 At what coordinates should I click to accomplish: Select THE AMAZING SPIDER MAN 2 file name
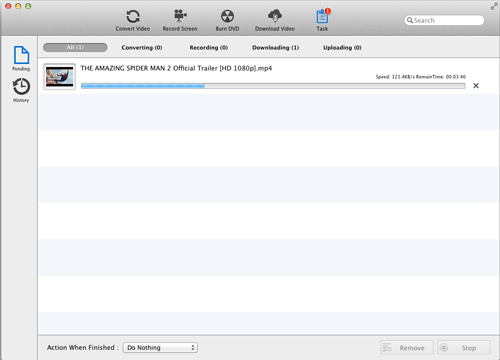pyautogui.click(x=176, y=68)
